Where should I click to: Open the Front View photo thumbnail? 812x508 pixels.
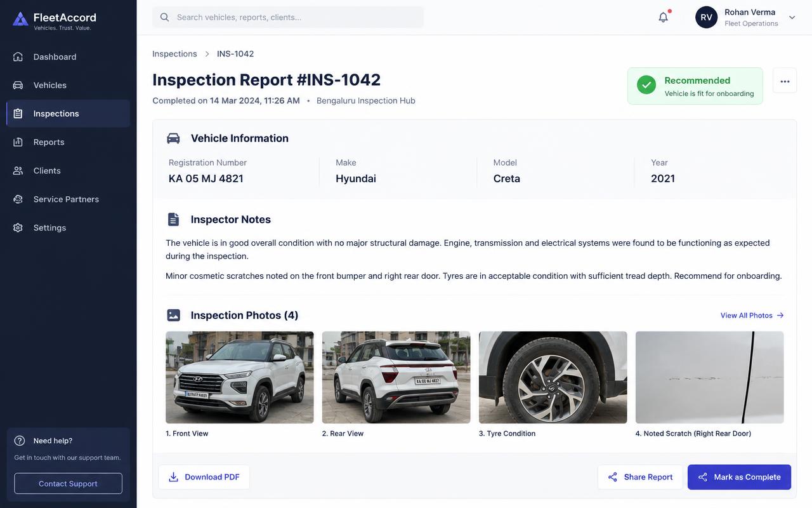click(x=240, y=377)
